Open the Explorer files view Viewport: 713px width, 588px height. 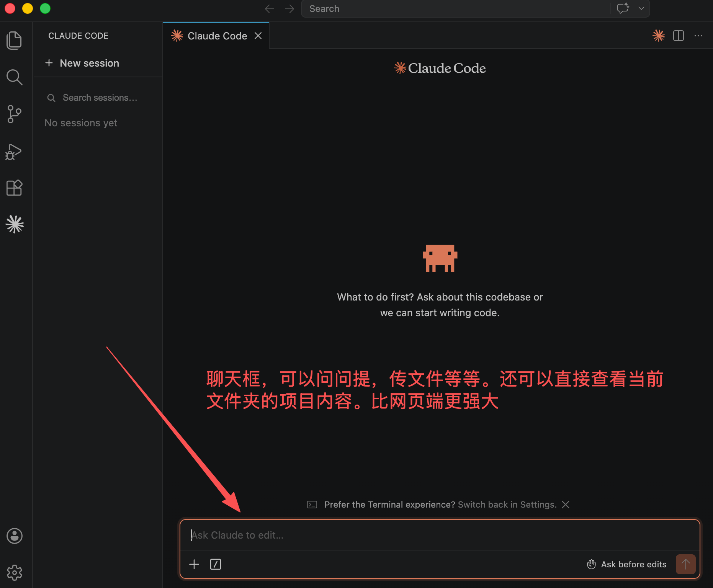(x=14, y=40)
